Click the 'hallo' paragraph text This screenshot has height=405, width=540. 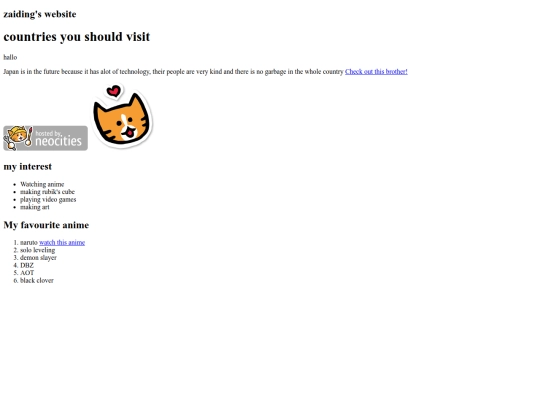(x=10, y=57)
